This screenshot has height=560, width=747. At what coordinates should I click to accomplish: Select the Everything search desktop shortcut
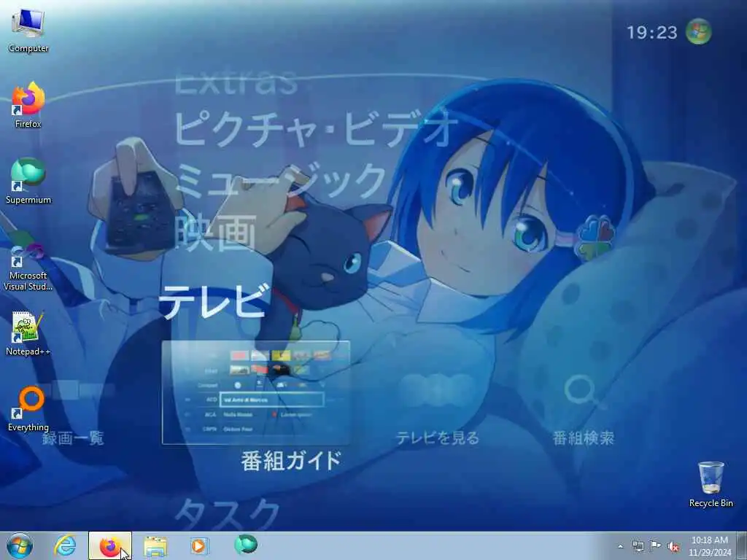(28, 408)
